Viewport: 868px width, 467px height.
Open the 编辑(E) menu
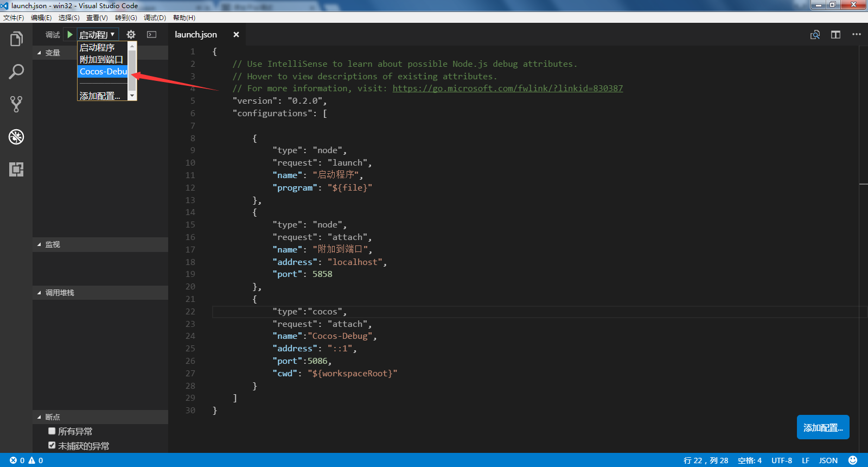[41, 18]
